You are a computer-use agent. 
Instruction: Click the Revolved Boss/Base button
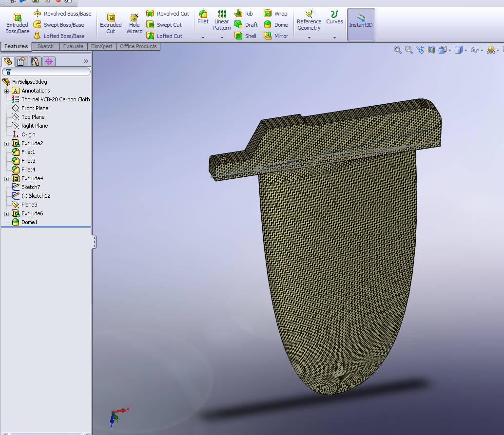point(62,14)
